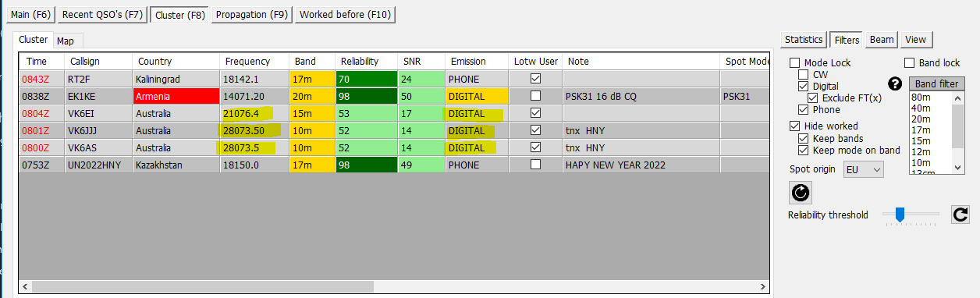Switch to the Main (F6) tab
980x298 pixels.
pyautogui.click(x=30, y=14)
